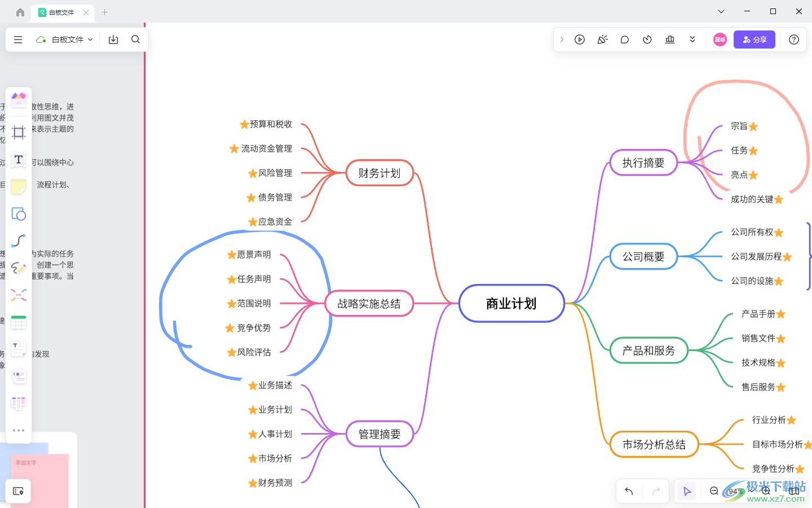Select the 战略实施总结 node

pyautogui.click(x=369, y=304)
